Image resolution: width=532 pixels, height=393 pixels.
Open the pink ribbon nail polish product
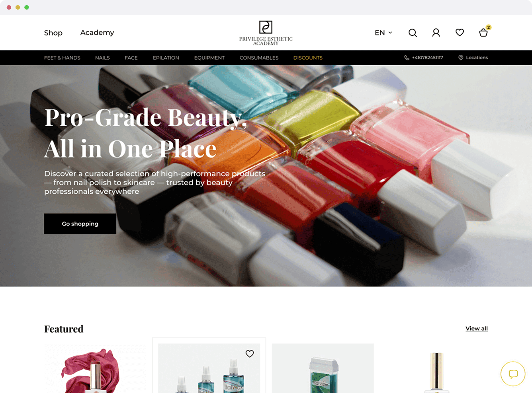coord(95,368)
